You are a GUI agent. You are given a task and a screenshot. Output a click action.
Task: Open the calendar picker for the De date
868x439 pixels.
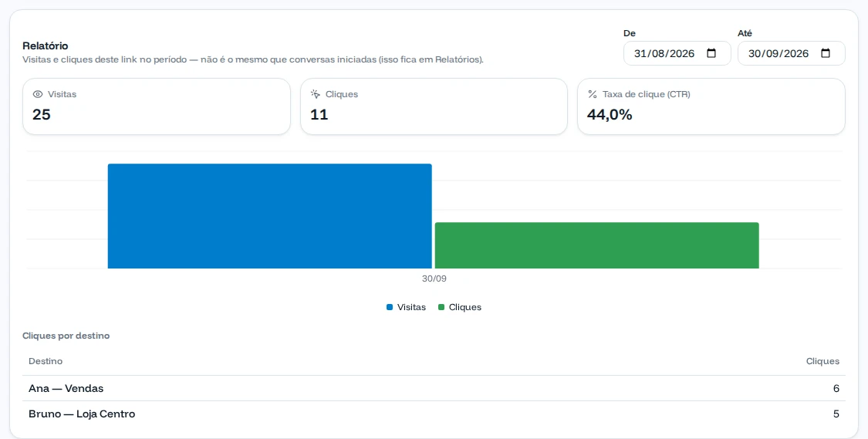tap(711, 53)
